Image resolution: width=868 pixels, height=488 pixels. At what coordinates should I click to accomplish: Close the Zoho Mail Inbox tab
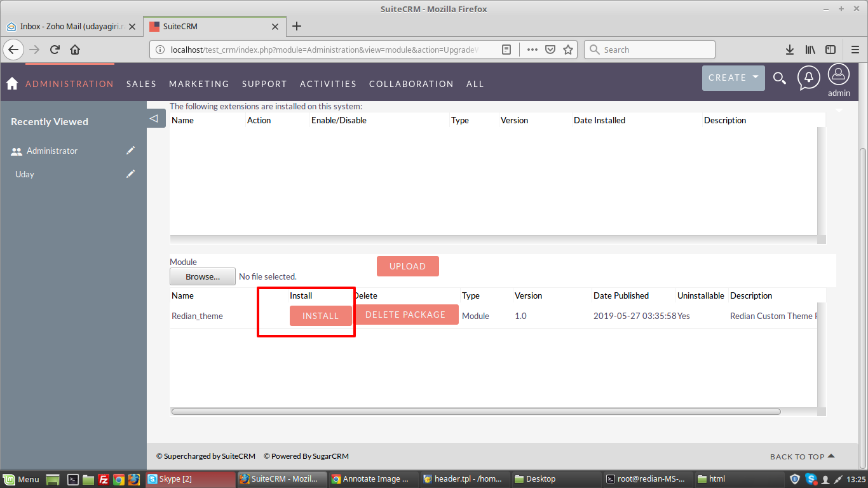click(132, 27)
